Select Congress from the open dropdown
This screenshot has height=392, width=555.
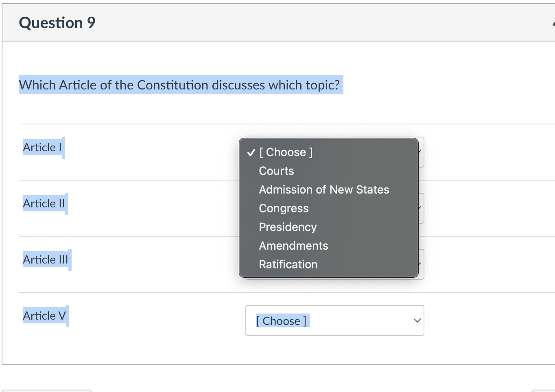(284, 208)
